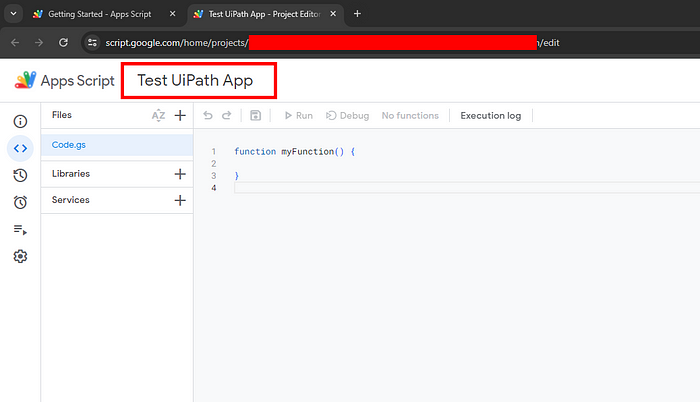Click the closing brace on line 3
This screenshot has height=402, width=700.
(237, 176)
